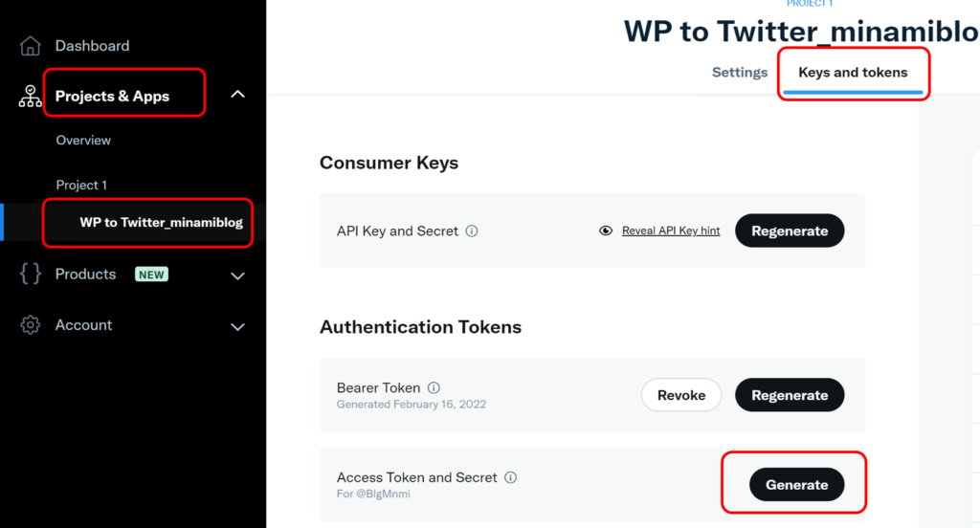
Task: Click the Products curly braces icon
Action: click(x=30, y=274)
